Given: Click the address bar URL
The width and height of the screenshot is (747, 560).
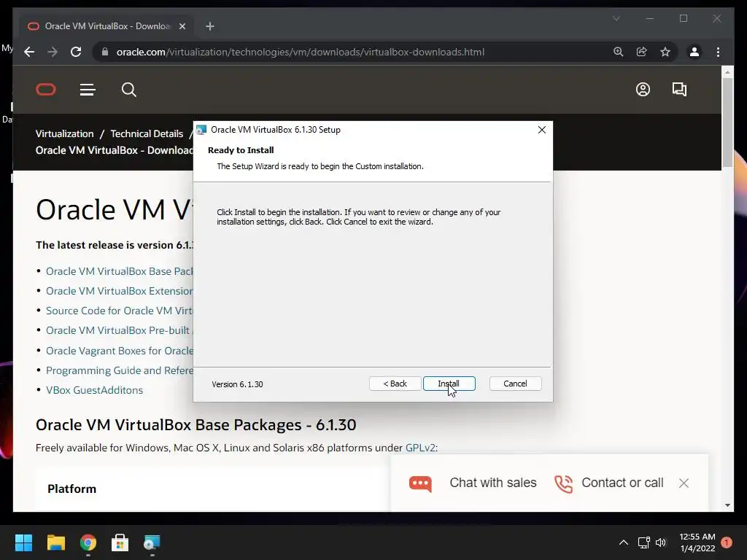Looking at the screenshot, I should pos(301,52).
